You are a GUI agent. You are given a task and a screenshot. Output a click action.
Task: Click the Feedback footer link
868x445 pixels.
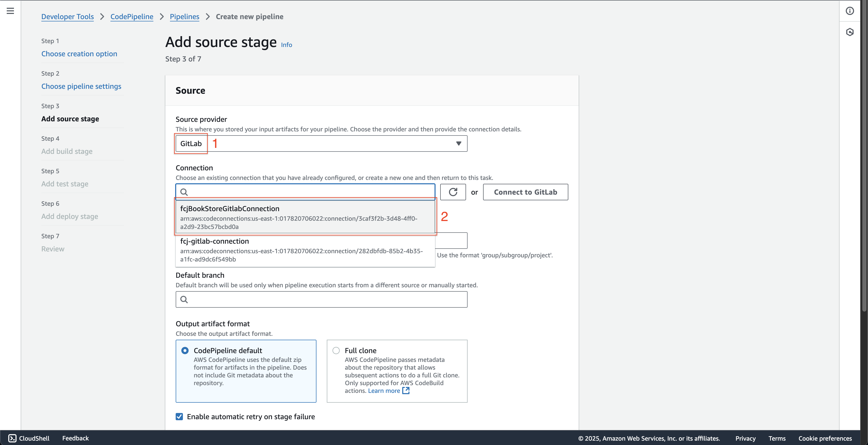click(75, 438)
